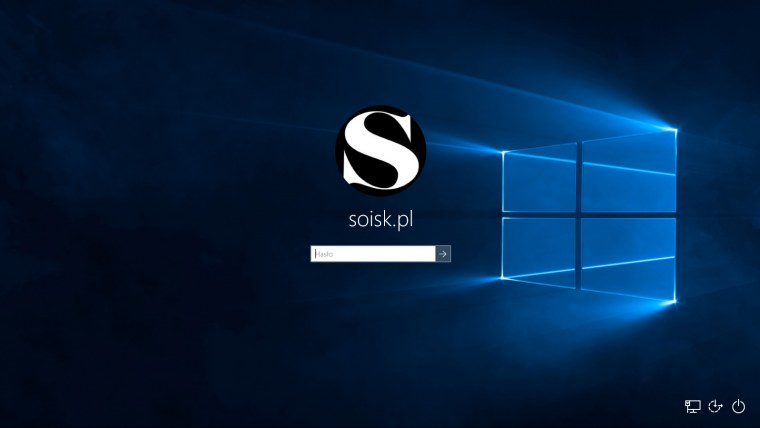This screenshot has width=760, height=428.
Task: Click the lower-right pane of Windows logo
Action: 628,258
